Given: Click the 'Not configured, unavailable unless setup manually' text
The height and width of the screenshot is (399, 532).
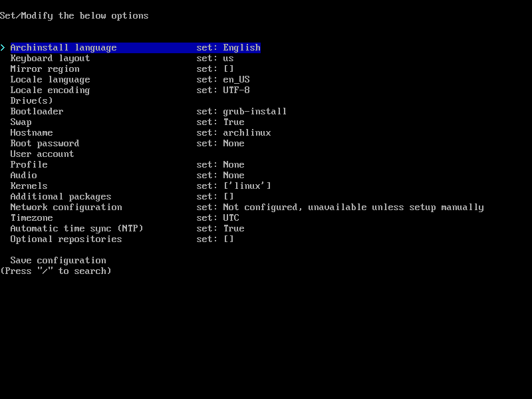Looking at the screenshot, I should pyautogui.click(x=354, y=207).
